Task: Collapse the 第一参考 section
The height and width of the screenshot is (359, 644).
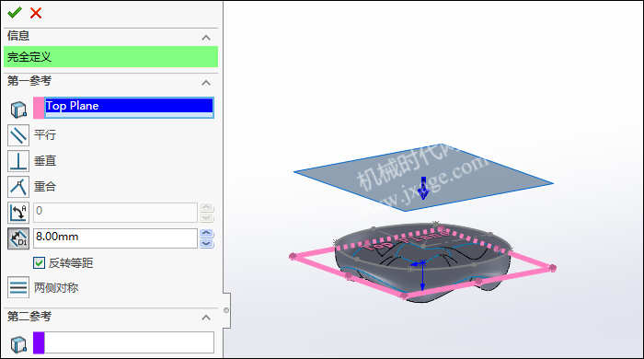Action: (206, 83)
